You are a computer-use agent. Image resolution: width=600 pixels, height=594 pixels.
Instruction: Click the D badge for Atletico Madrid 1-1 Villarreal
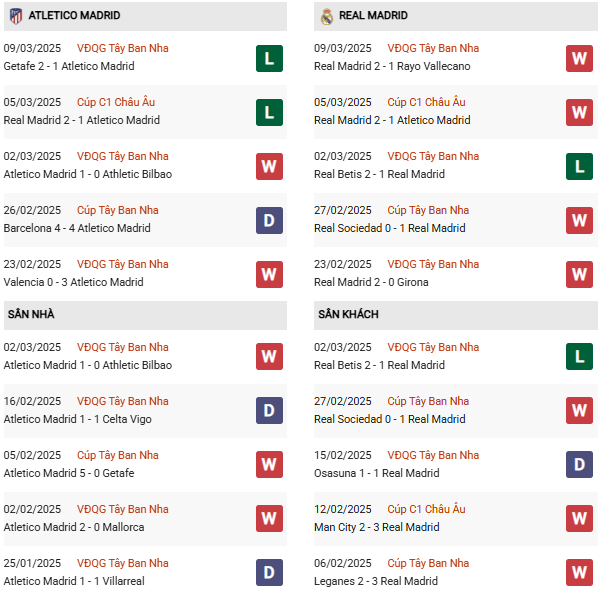(x=269, y=573)
